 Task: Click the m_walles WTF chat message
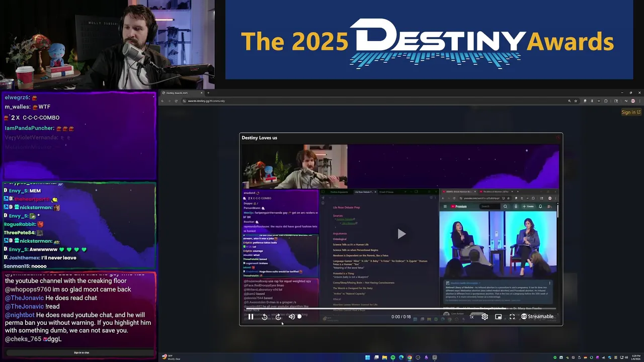[28, 107]
